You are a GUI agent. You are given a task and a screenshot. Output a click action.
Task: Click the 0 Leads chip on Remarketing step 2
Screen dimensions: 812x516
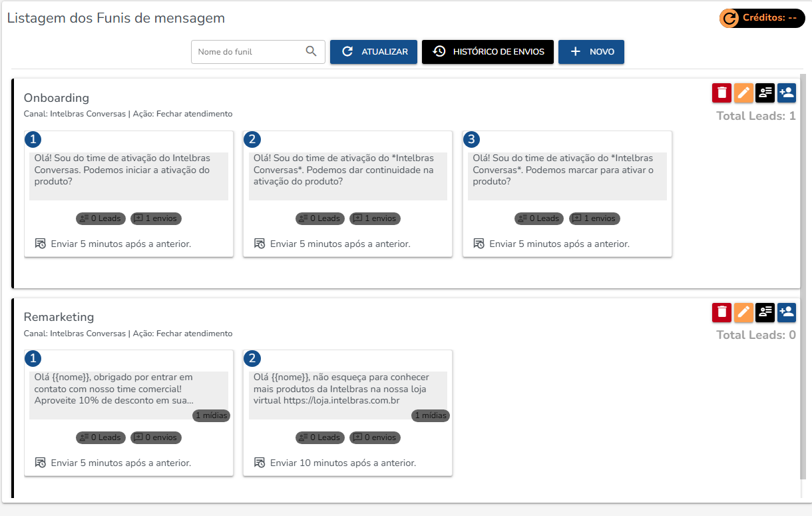point(320,437)
